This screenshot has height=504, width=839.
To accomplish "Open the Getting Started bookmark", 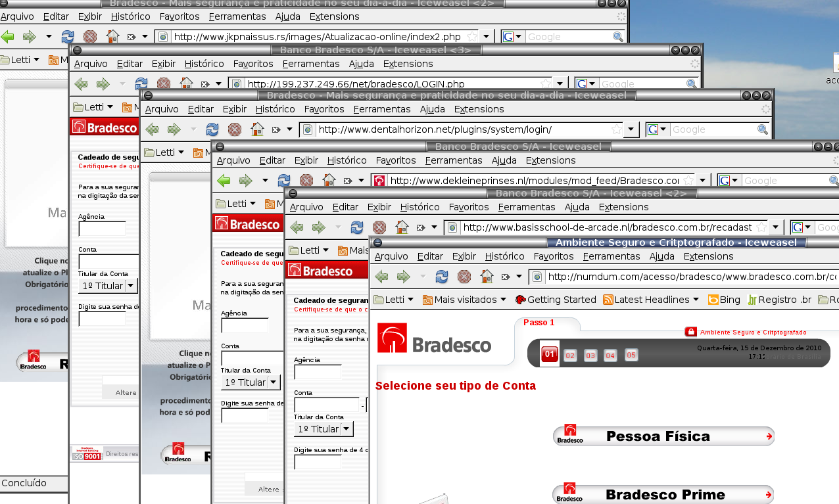I will pyautogui.click(x=556, y=300).
